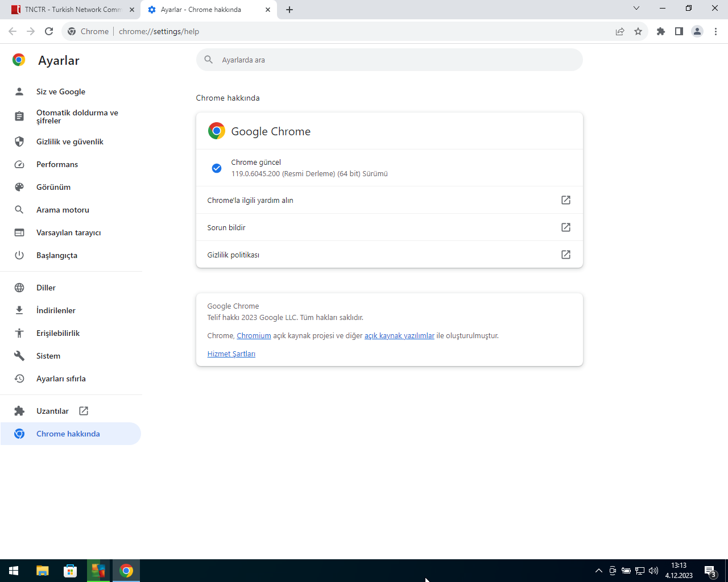Click the Ayarlarda ara search field

(389, 60)
